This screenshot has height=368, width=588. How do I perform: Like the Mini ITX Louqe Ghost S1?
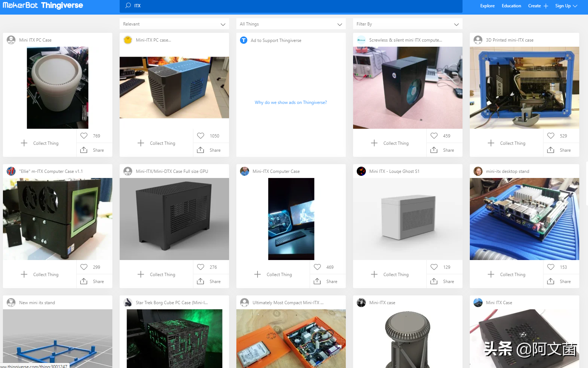click(434, 267)
